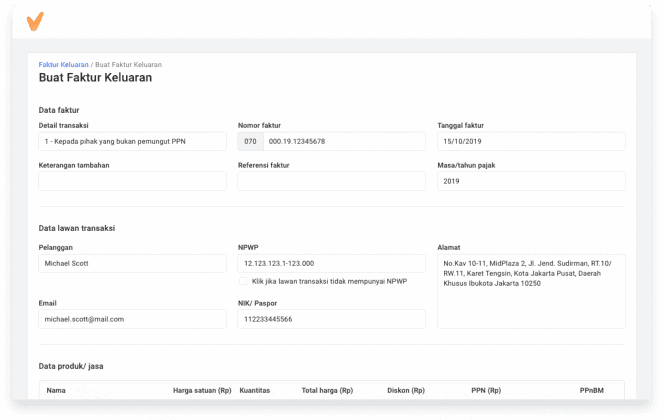
Task: Select the Kuantitas column header
Action: (x=255, y=390)
